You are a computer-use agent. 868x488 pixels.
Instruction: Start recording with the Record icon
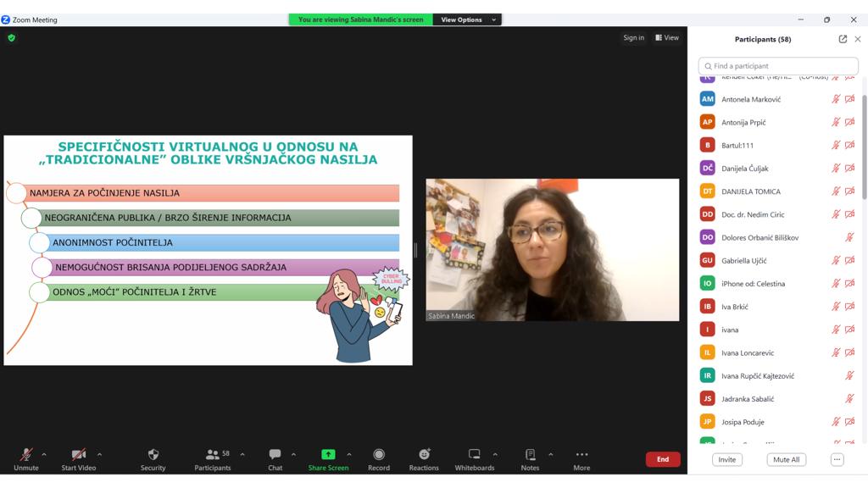point(379,455)
